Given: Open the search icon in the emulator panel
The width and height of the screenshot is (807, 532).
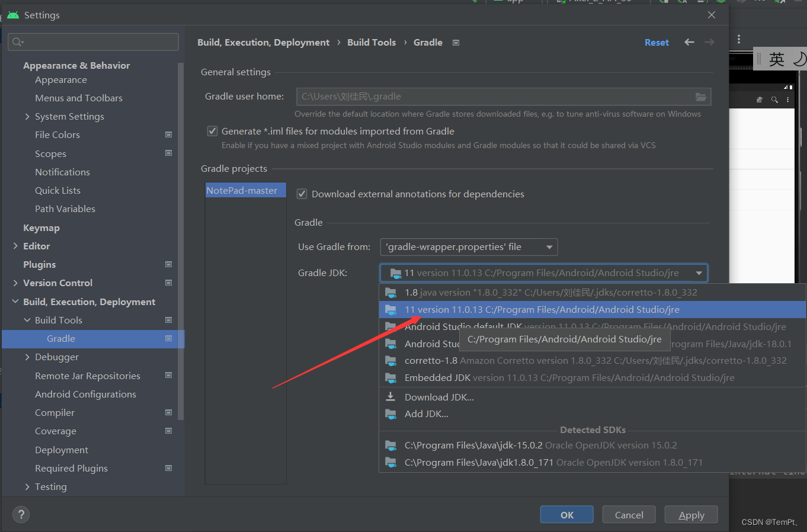Looking at the screenshot, I should click(x=774, y=100).
